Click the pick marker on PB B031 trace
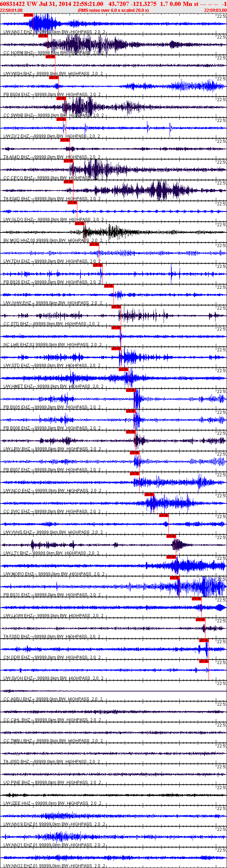 tap(174, 578)
